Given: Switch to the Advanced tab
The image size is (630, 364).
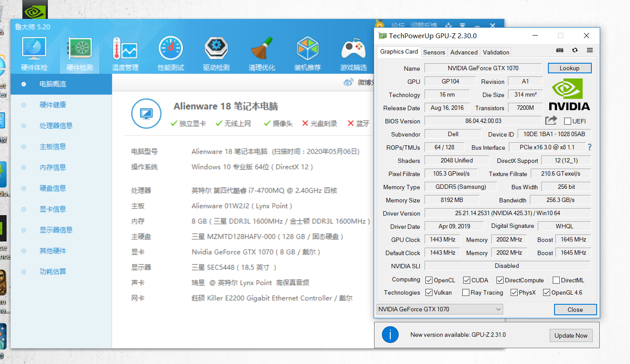Looking at the screenshot, I should pyautogui.click(x=464, y=52).
